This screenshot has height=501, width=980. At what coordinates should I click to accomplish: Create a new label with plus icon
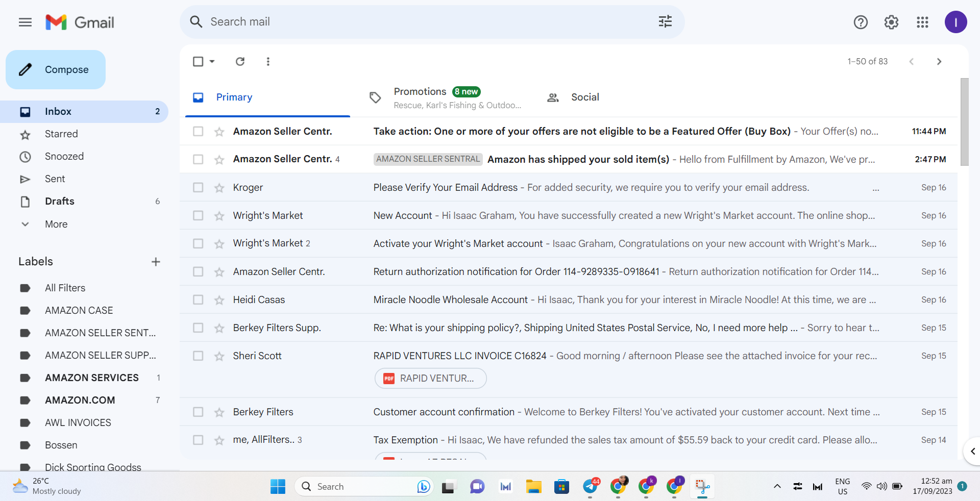(156, 262)
